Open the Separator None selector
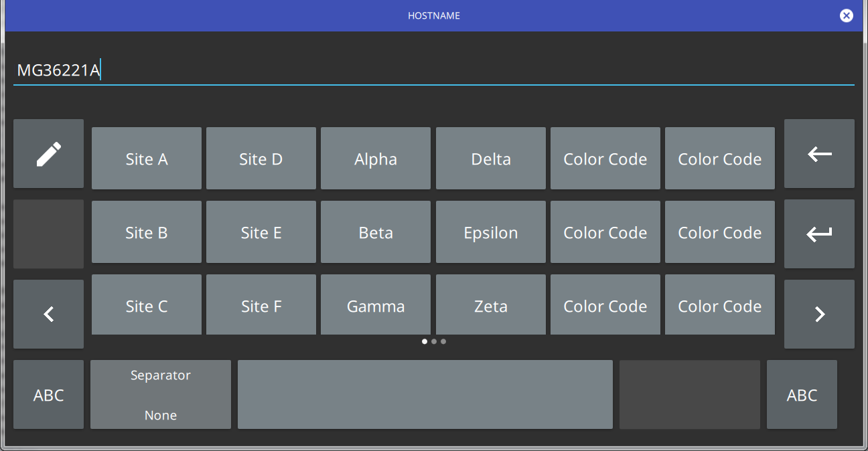Image resolution: width=868 pixels, height=451 pixels. tap(161, 395)
